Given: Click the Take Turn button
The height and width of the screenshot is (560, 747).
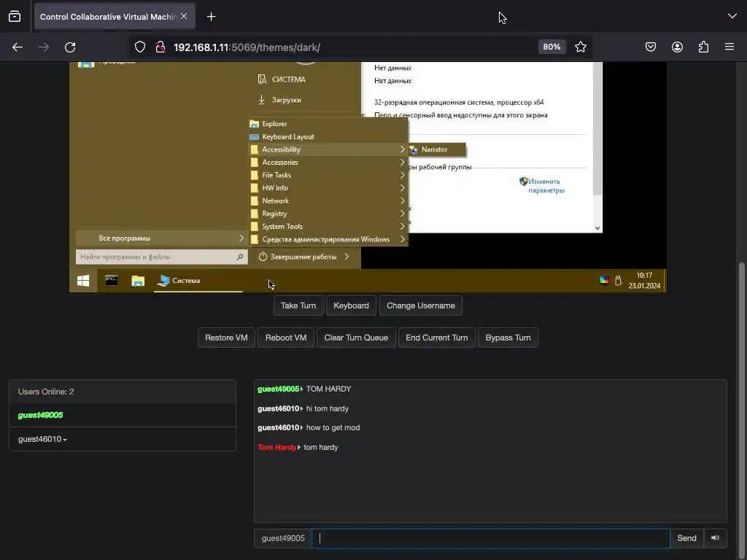Looking at the screenshot, I should click(x=298, y=306).
